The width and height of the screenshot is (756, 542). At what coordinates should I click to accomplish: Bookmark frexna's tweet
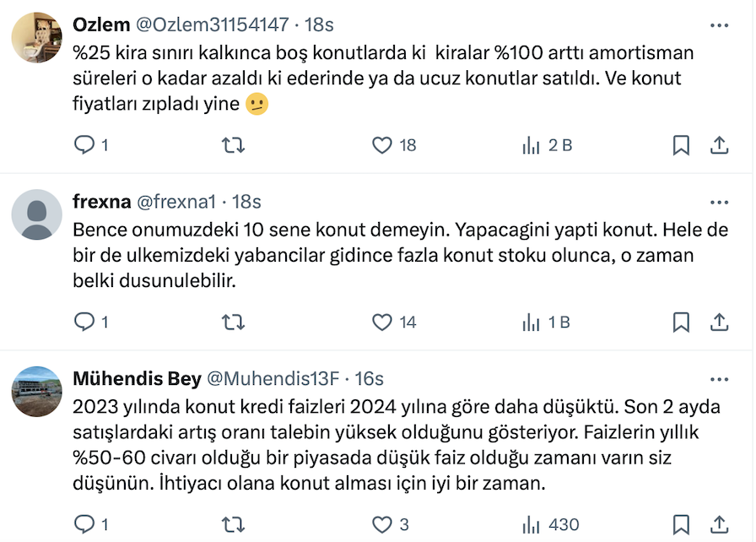pyautogui.click(x=681, y=322)
